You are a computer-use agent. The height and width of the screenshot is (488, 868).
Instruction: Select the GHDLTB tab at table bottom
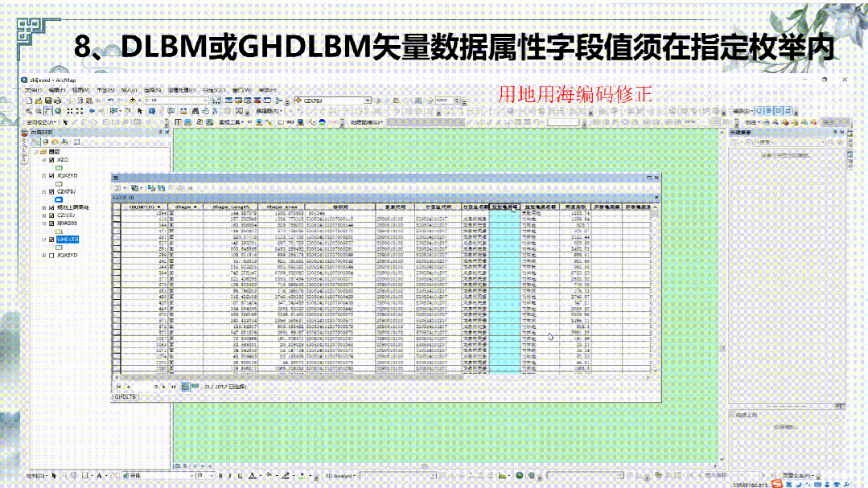(125, 397)
